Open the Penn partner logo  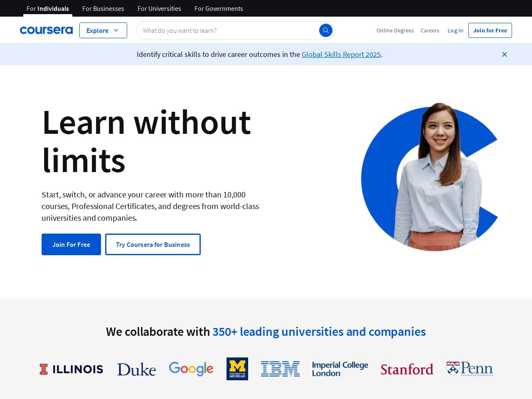tap(470, 369)
